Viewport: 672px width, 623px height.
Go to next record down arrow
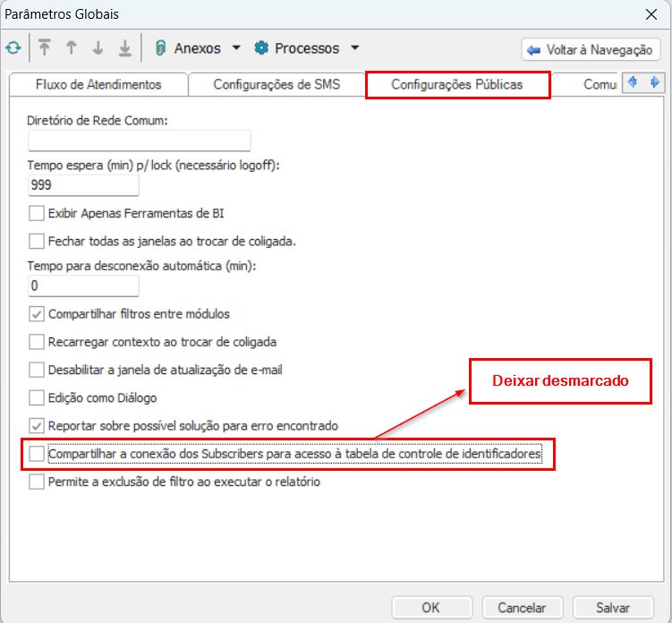pyautogui.click(x=98, y=48)
